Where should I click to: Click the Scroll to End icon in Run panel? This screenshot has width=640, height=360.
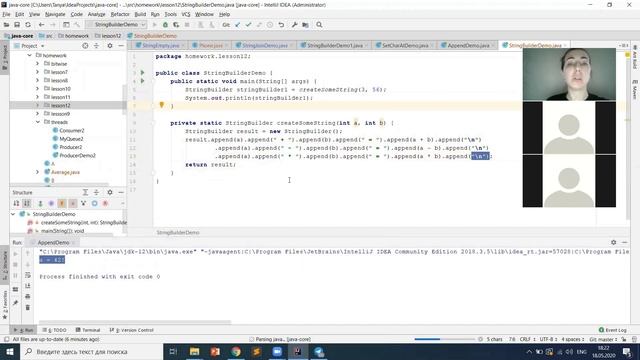[28, 286]
